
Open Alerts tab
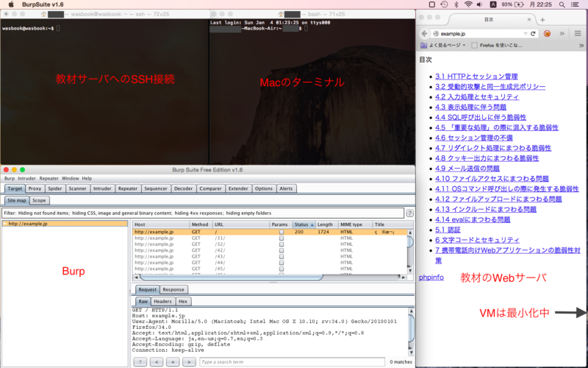pyautogui.click(x=286, y=188)
